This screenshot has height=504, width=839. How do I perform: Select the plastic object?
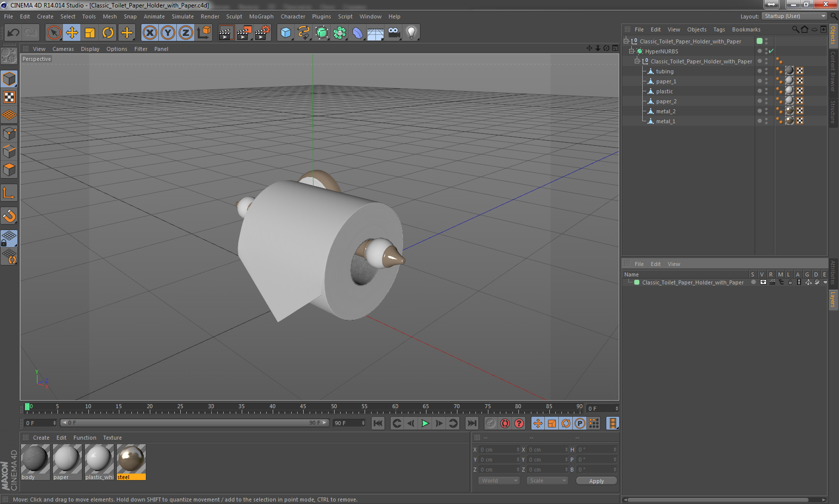coord(664,91)
